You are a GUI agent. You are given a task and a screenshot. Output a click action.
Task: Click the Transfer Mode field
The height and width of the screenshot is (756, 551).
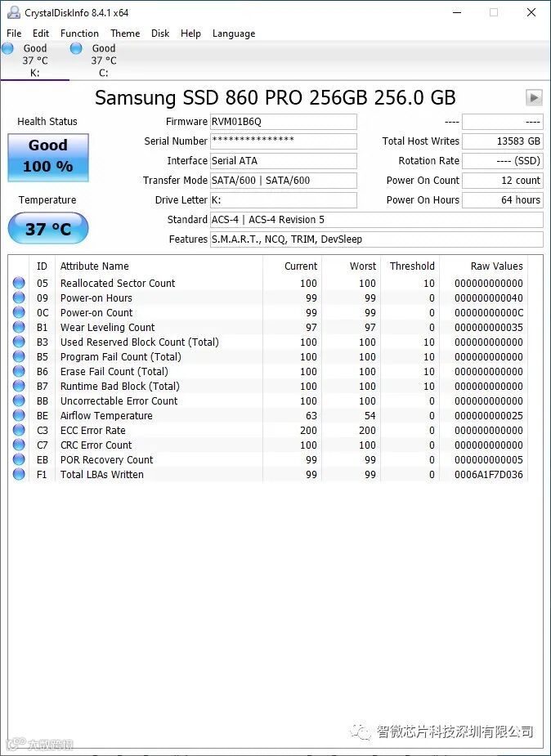(284, 181)
